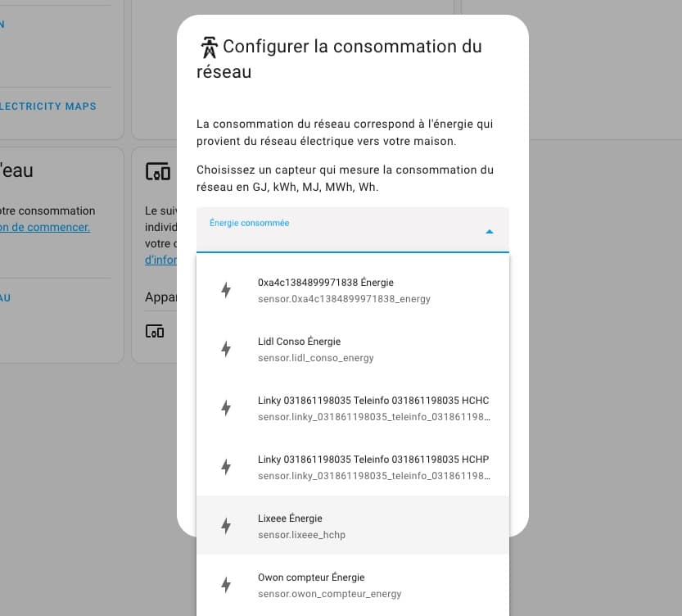Follow the 'de commencer' link in water card
The width and height of the screenshot is (682, 616).
(45, 227)
